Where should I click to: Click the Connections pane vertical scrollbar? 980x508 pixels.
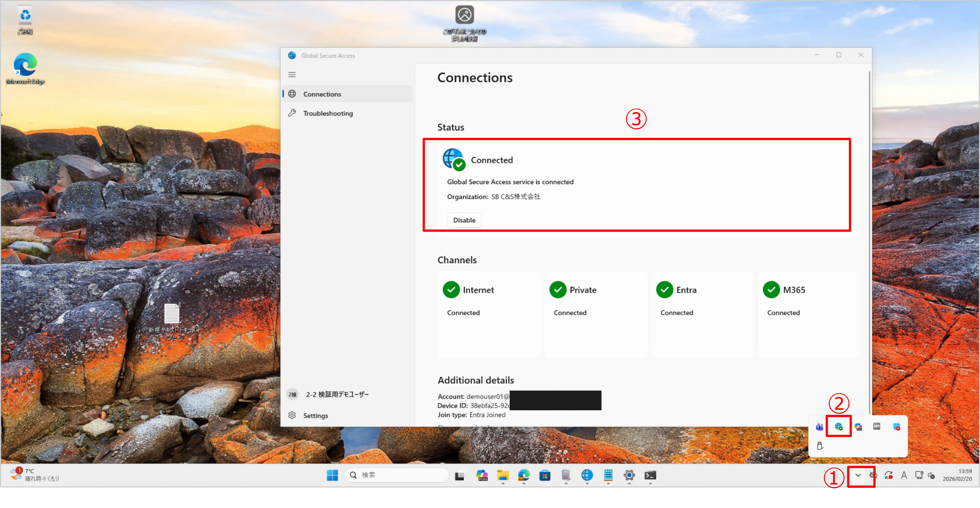pos(869,244)
